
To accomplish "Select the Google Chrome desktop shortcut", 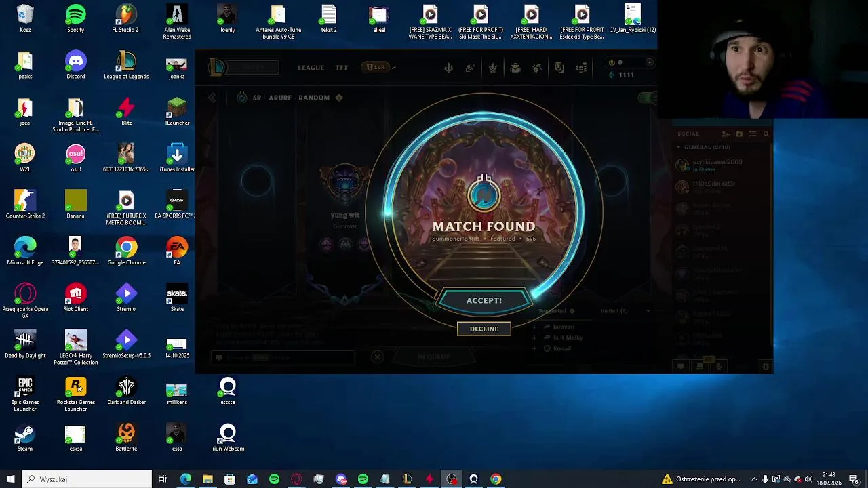I will click(126, 252).
